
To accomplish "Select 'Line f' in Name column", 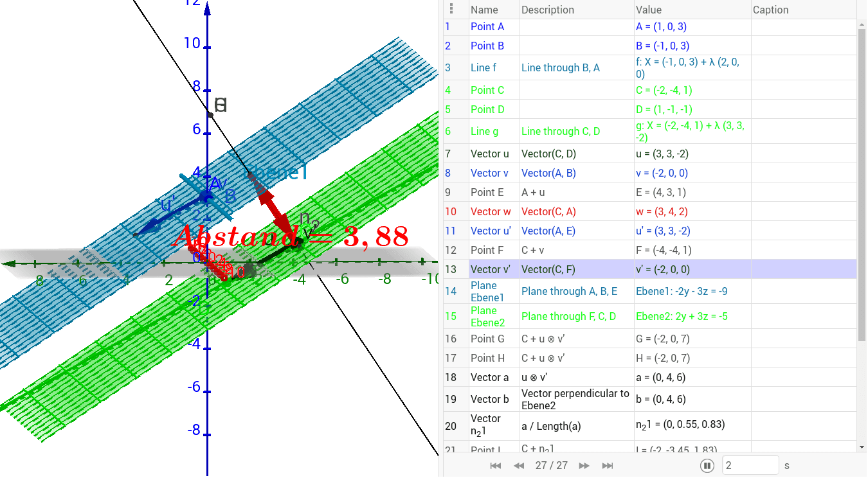I will 484,67.
